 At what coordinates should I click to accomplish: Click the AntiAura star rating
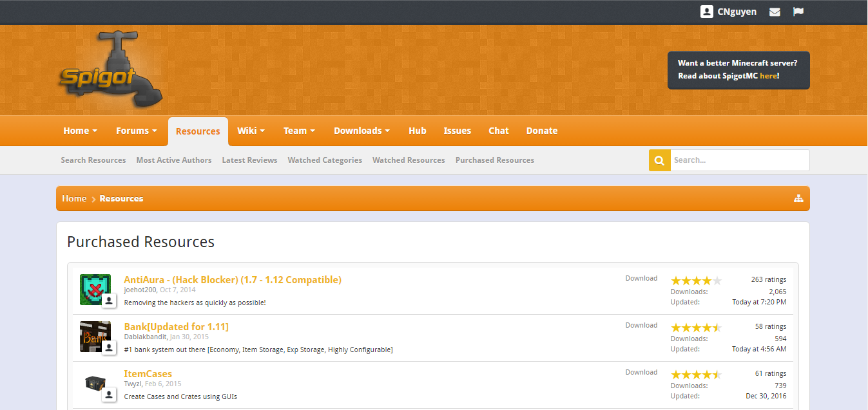coord(696,281)
